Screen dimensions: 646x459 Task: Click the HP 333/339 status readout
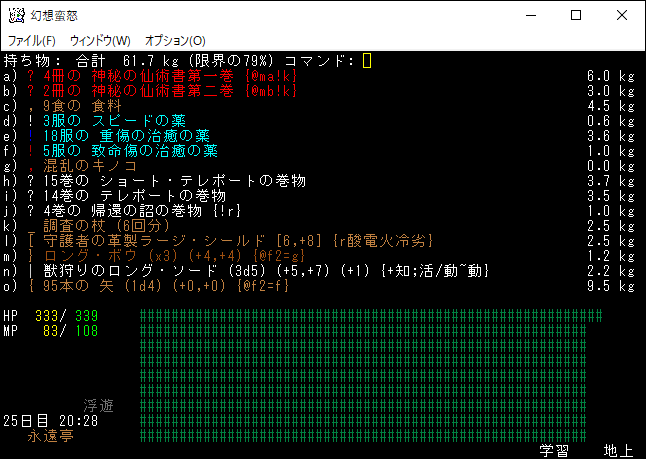point(60,315)
